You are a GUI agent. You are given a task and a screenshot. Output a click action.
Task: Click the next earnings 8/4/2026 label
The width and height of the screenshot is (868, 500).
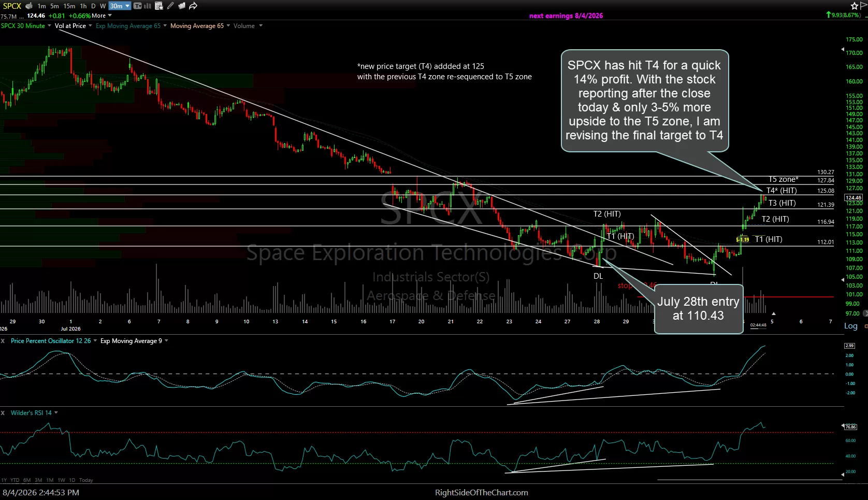coord(566,16)
